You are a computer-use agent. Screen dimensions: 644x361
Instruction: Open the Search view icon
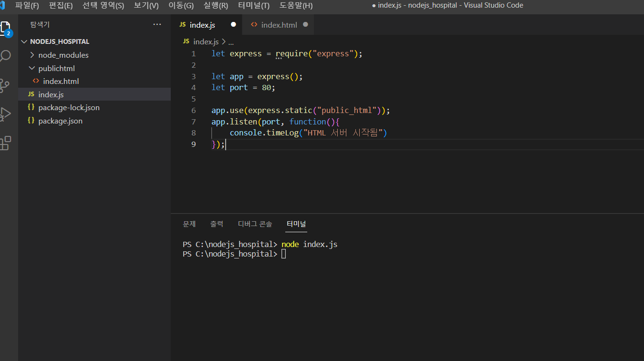pyautogui.click(x=6, y=56)
